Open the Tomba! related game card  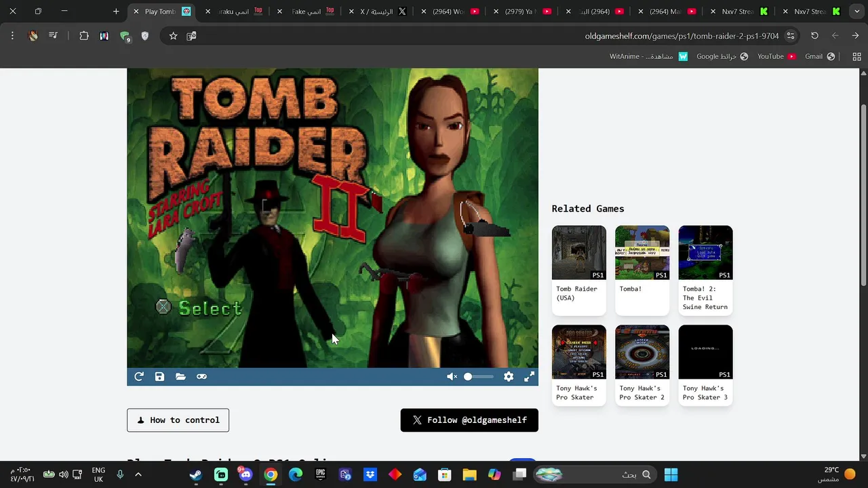click(642, 270)
